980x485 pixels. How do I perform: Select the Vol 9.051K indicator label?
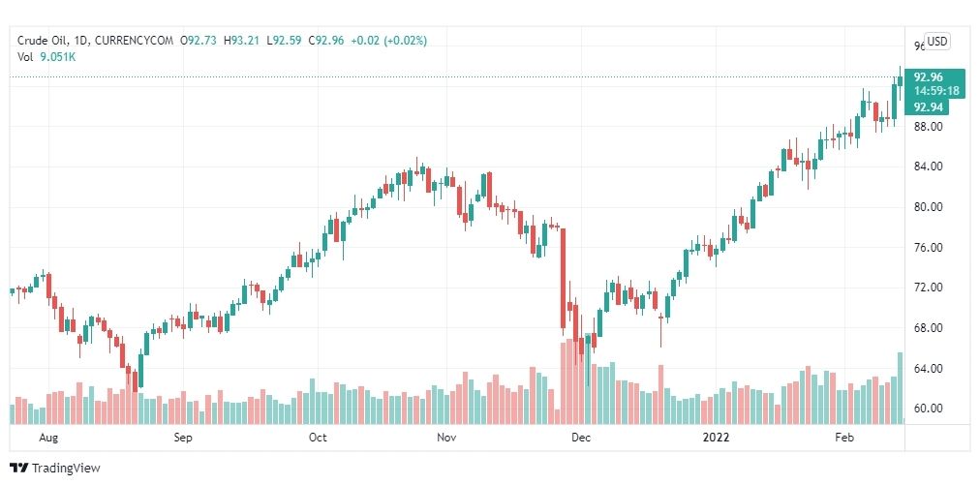pyautogui.click(x=46, y=56)
